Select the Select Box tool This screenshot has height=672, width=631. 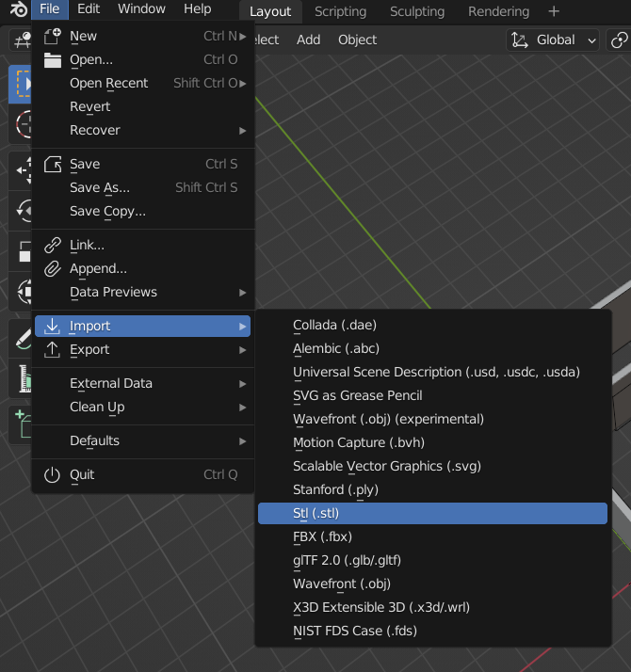[x=21, y=84]
